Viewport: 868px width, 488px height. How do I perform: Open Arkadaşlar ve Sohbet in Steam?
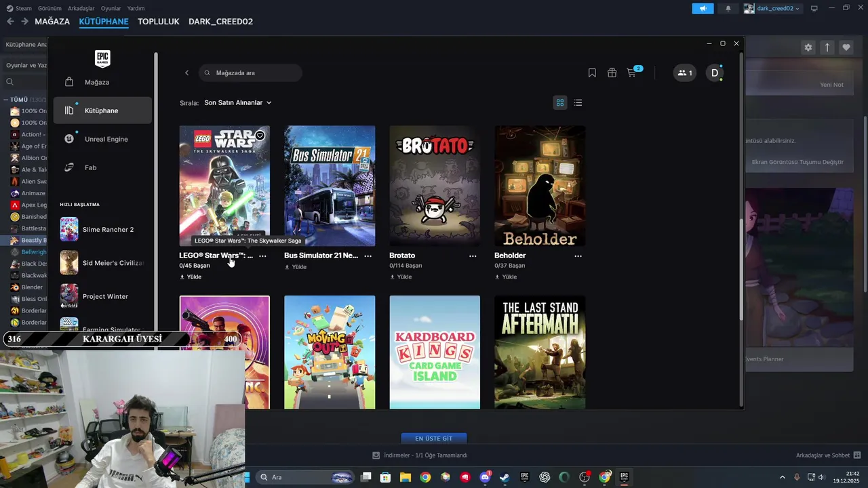(x=828, y=455)
